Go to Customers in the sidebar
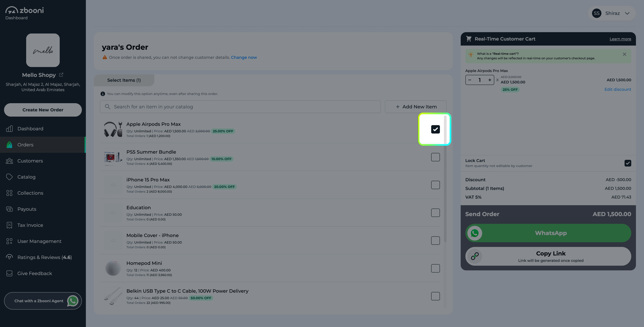 point(30,161)
